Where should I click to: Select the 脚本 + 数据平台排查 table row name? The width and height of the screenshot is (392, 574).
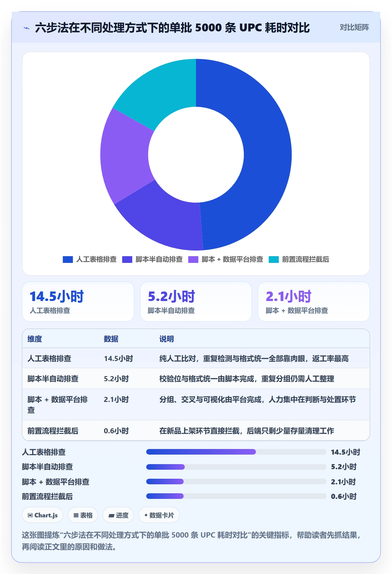tap(58, 404)
